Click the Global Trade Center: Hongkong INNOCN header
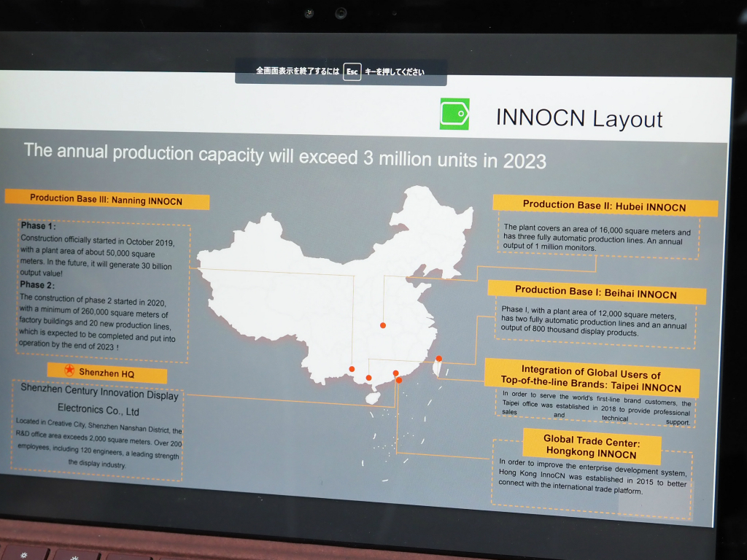Viewport: 747px width, 560px height. click(x=592, y=447)
